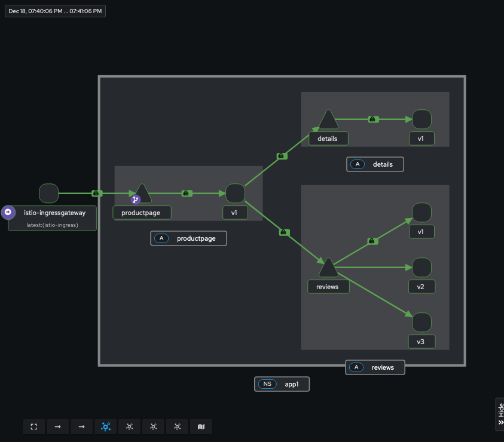Screen dimensions: 504x442
Task: Click the reviews v2 workload node
Action: point(421,267)
